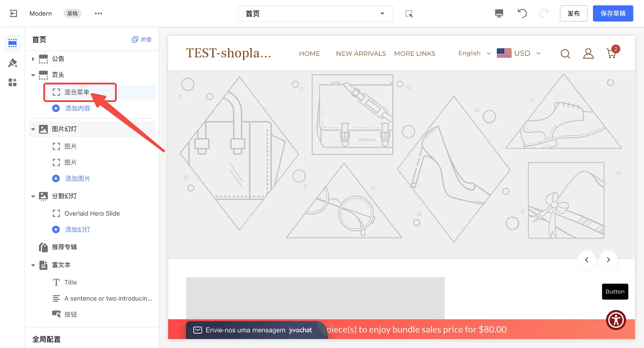Screen dimensions: 644x348
Task: Open the shopping cart icon
Action: 612,53
